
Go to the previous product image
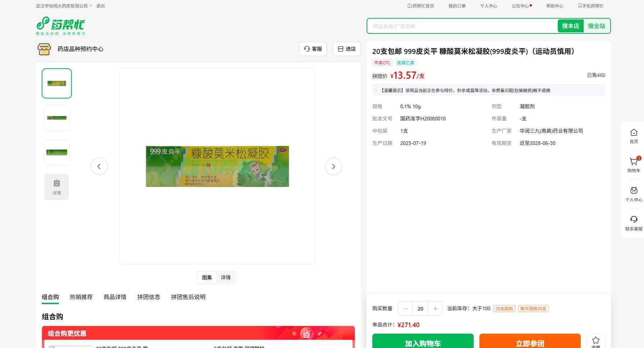point(99,166)
